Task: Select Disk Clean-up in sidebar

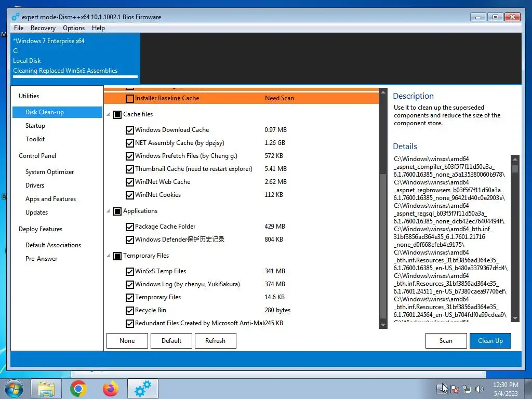Action: (57, 112)
